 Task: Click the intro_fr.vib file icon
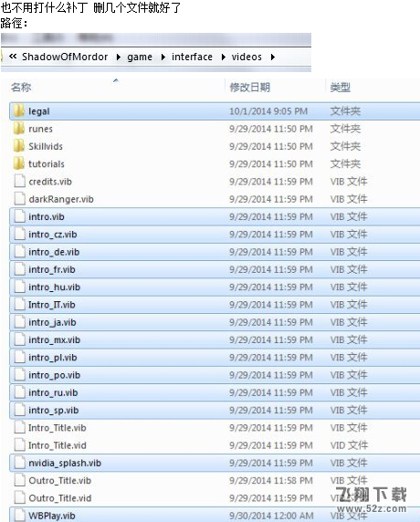coord(20,269)
